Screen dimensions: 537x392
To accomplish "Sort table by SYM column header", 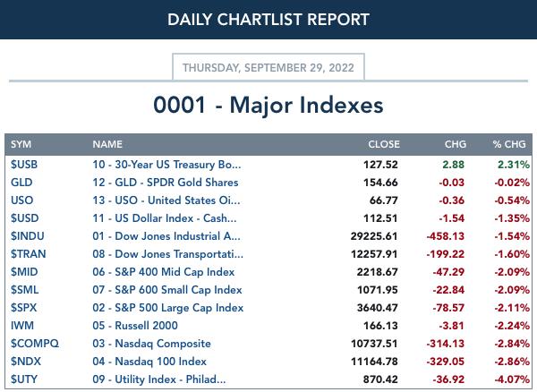I will tap(21, 144).
